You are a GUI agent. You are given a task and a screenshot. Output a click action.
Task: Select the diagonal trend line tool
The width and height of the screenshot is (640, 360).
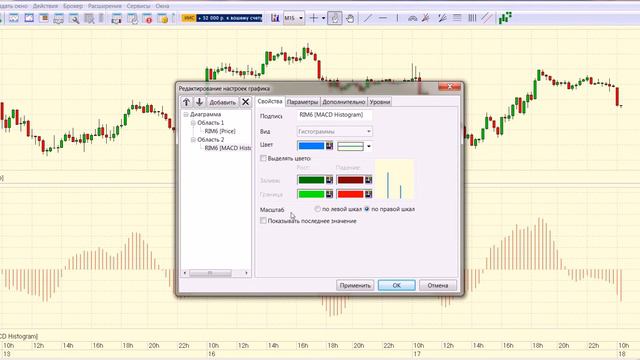click(368, 18)
